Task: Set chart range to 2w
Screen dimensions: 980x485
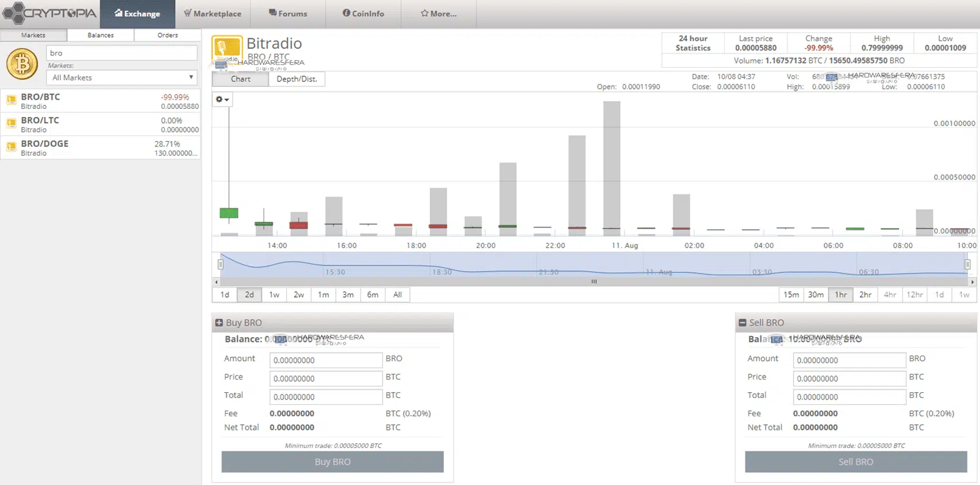Action: pyautogui.click(x=299, y=295)
